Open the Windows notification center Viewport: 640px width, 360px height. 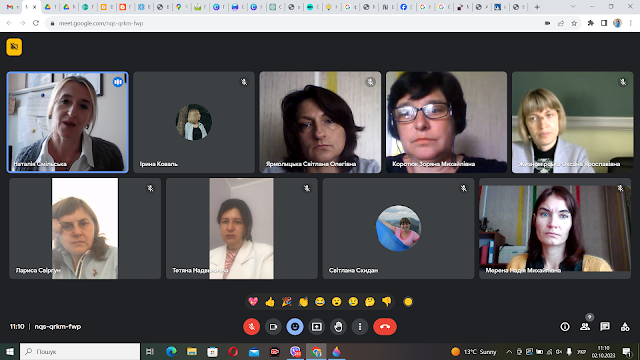click(627, 351)
